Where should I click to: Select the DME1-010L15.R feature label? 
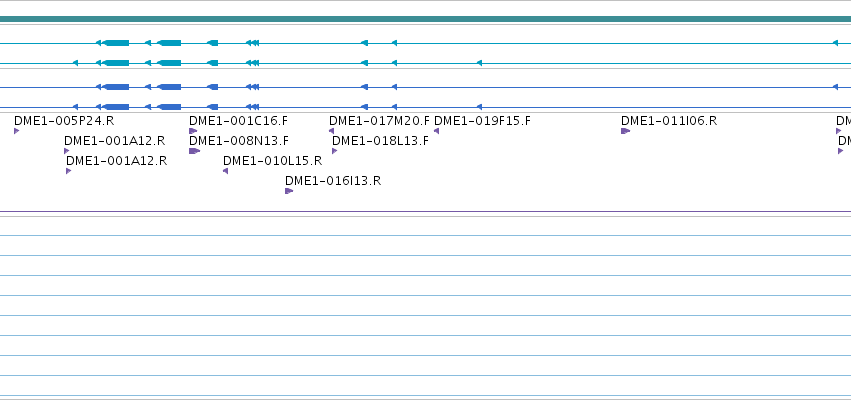[272, 161]
